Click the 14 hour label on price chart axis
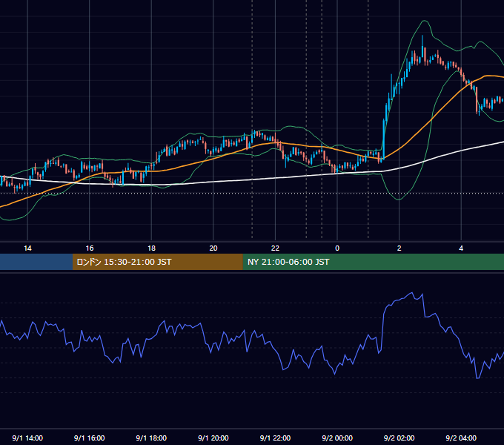 [x=27, y=248]
